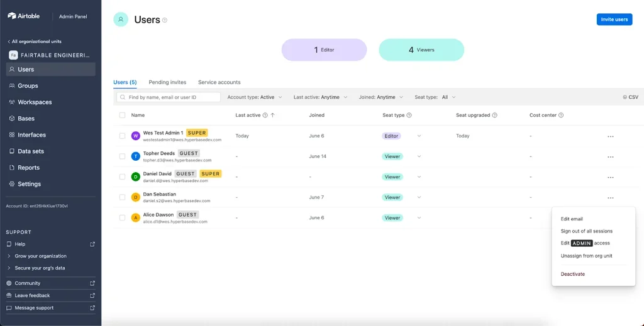Open the Users sidebar section
This screenshot has height=326, width=644.
coord(50,69)
